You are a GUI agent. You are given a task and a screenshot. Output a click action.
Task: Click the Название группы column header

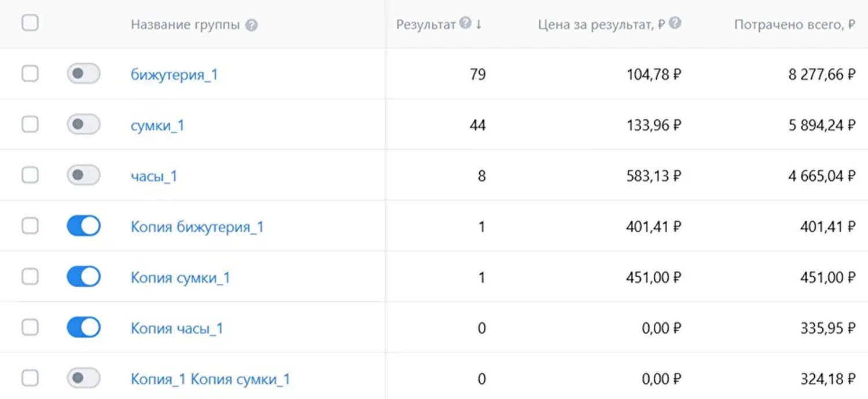click(185, 25)
